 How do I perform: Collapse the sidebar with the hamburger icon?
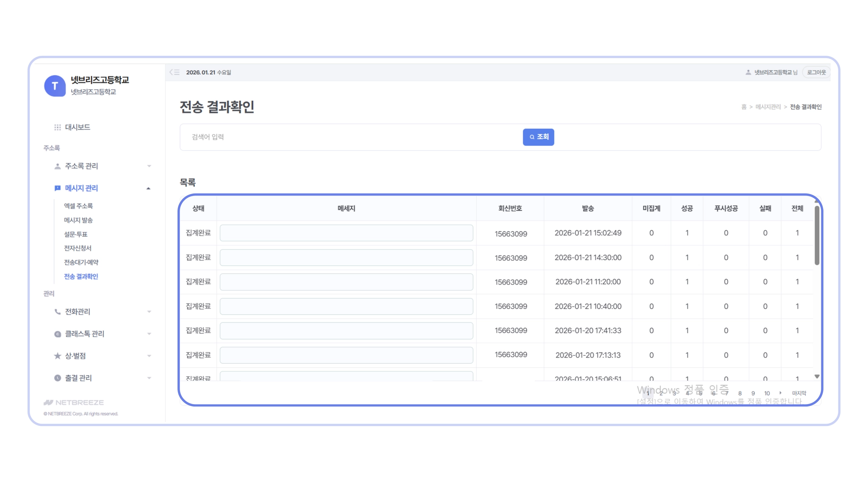[x=175, y=72]
